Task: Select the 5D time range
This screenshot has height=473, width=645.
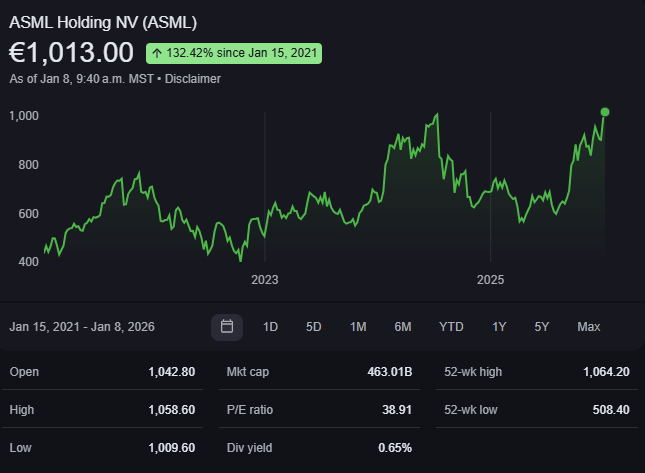Action: pyautogui.click(x=313, y=327)
